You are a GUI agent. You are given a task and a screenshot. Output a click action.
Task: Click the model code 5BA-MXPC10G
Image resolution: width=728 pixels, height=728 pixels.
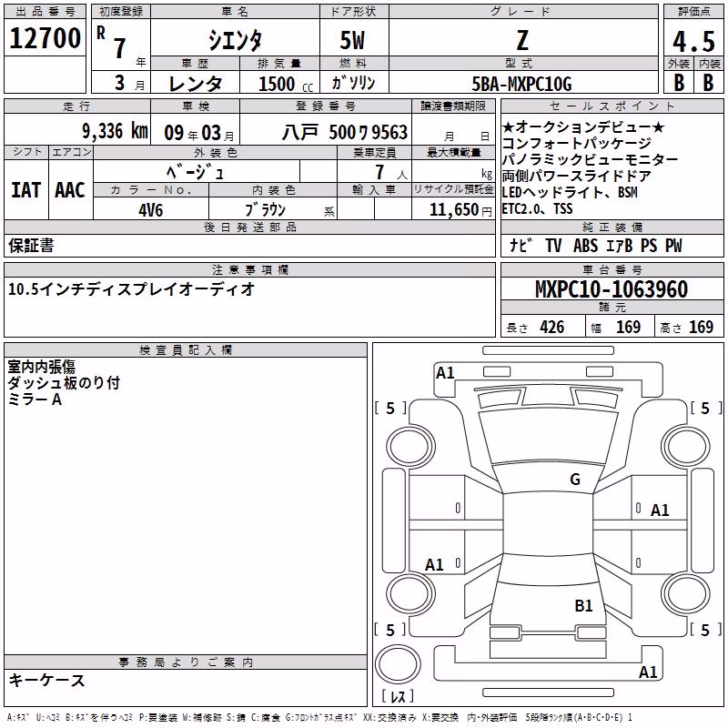pyautogui.click(x=521, y=84)
